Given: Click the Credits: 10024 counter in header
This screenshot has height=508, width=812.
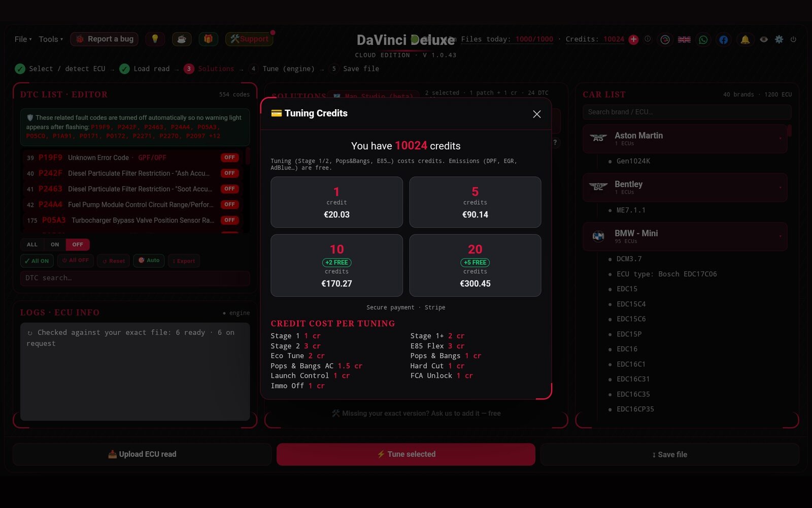Looking at the screenshot, I should click(x=595, y=39).
